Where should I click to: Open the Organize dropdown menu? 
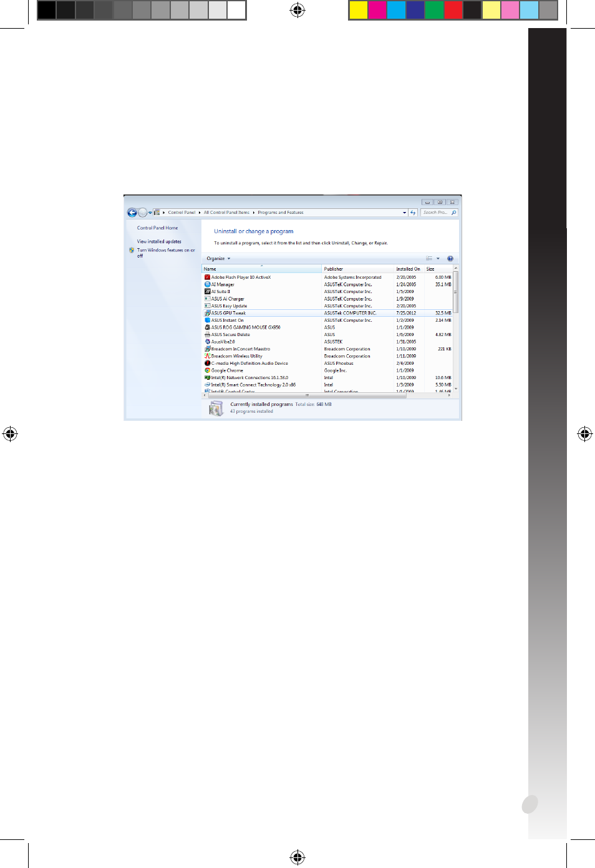[x=218, y=259]
